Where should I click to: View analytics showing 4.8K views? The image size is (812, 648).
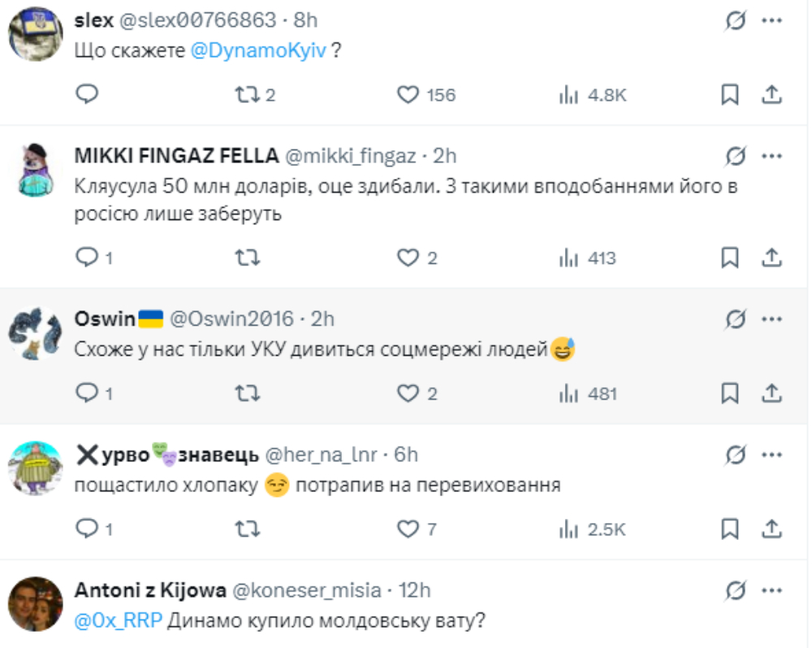click(x=593, y=95)
